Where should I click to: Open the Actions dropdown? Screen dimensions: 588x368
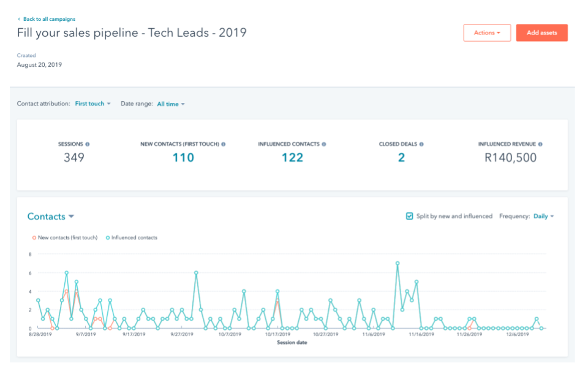coord(487,33)
